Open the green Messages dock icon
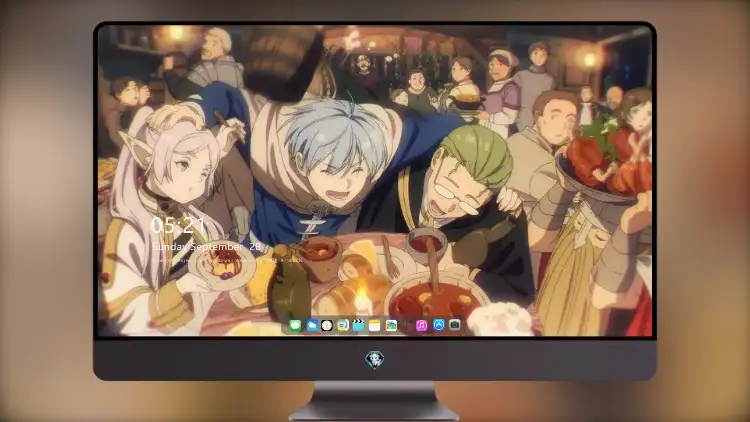This screenshot has height=422, width=750. (x=295, y=326)
